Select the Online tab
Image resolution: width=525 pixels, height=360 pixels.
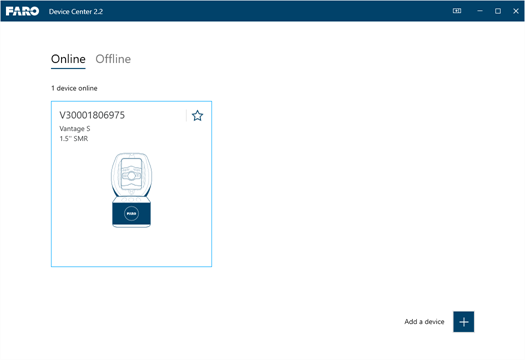(68, 59)
